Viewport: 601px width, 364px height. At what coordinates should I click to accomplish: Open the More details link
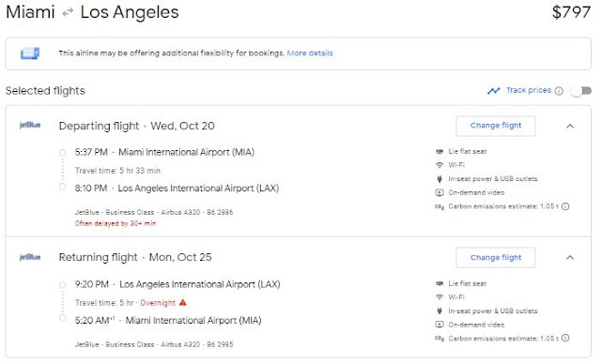point(310,53)
